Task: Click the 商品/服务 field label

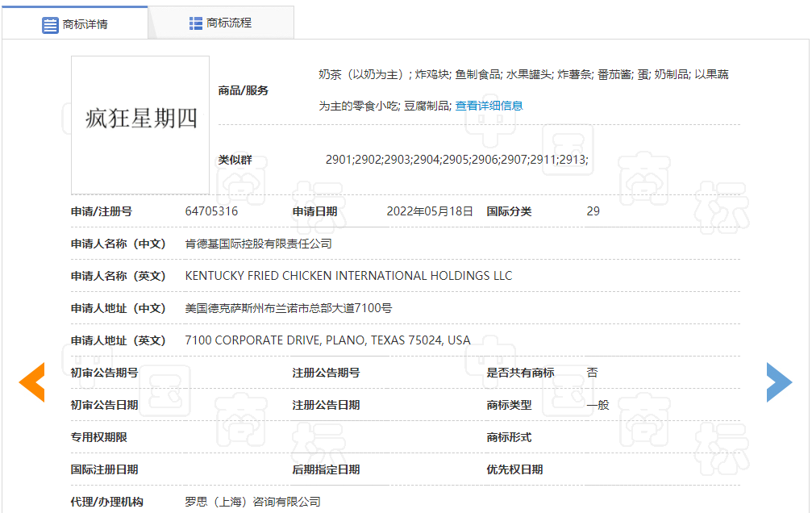Action: pos(244,90)
